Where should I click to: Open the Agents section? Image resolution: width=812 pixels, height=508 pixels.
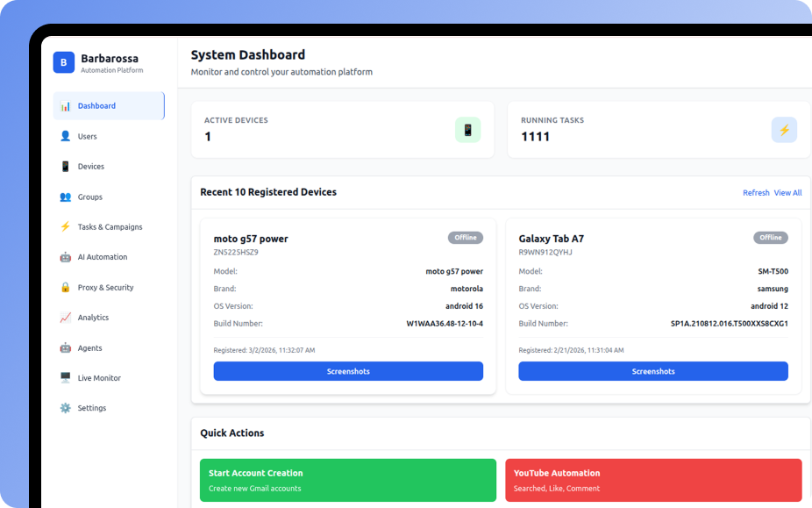pyautogui.click(x=109, y=347)
